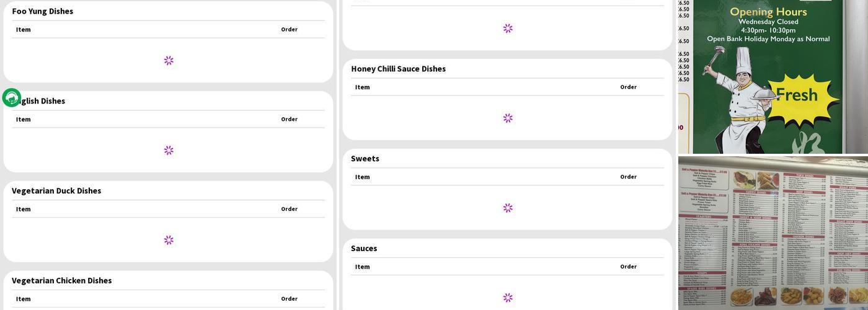Click the loading spinner in English Dishes section

click(169, 151)
